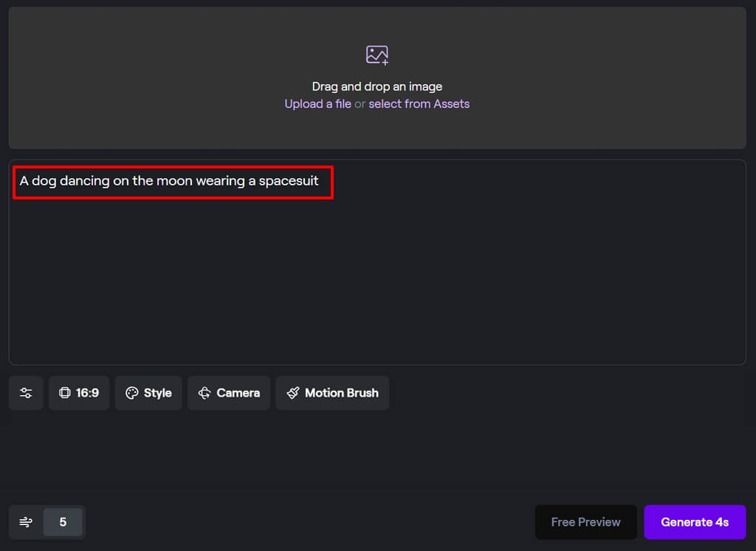The height and width of the screenshot is (551, 756).
Task: Click the 16:9 label text
Action: click(87, 393)
